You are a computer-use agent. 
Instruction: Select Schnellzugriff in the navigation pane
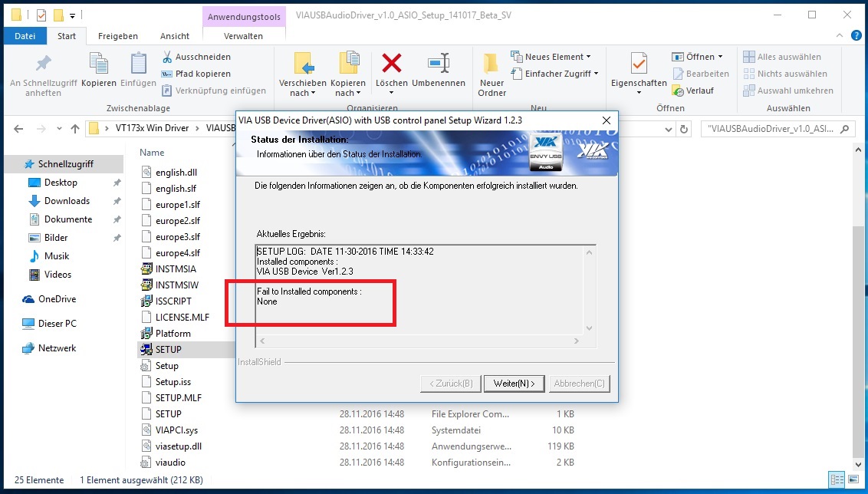coord(64,164)
